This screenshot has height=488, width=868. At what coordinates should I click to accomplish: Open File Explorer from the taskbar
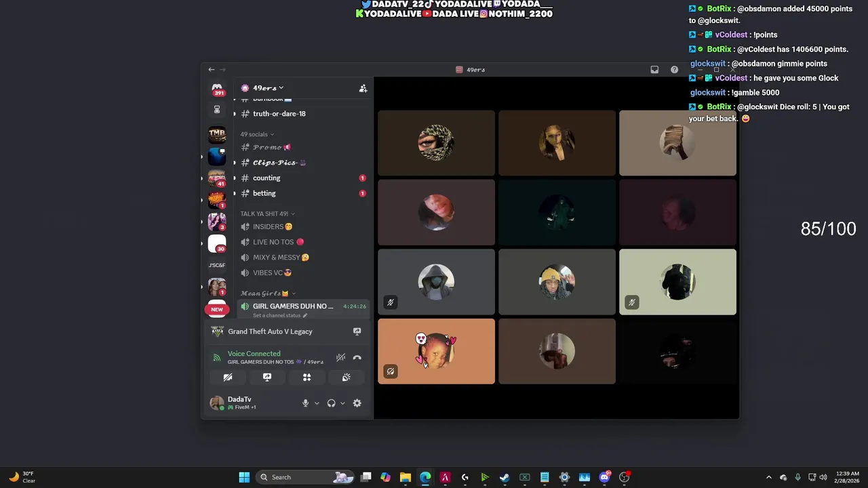point(406,477)
